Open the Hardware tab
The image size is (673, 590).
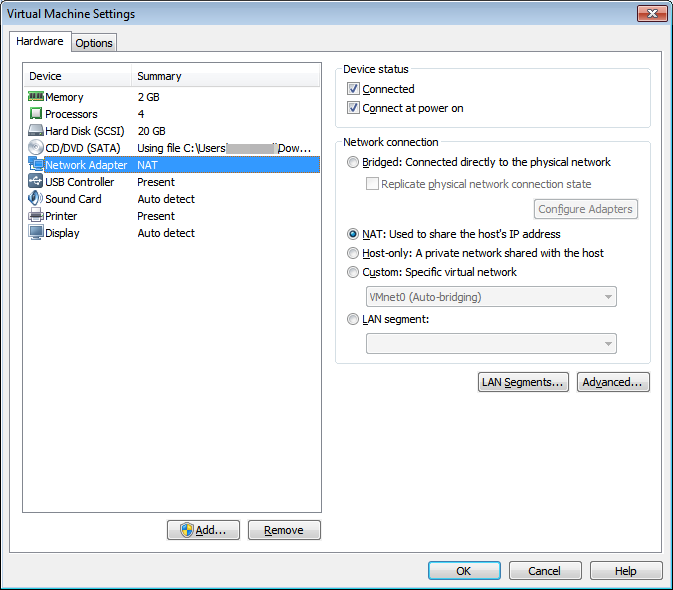40,42
